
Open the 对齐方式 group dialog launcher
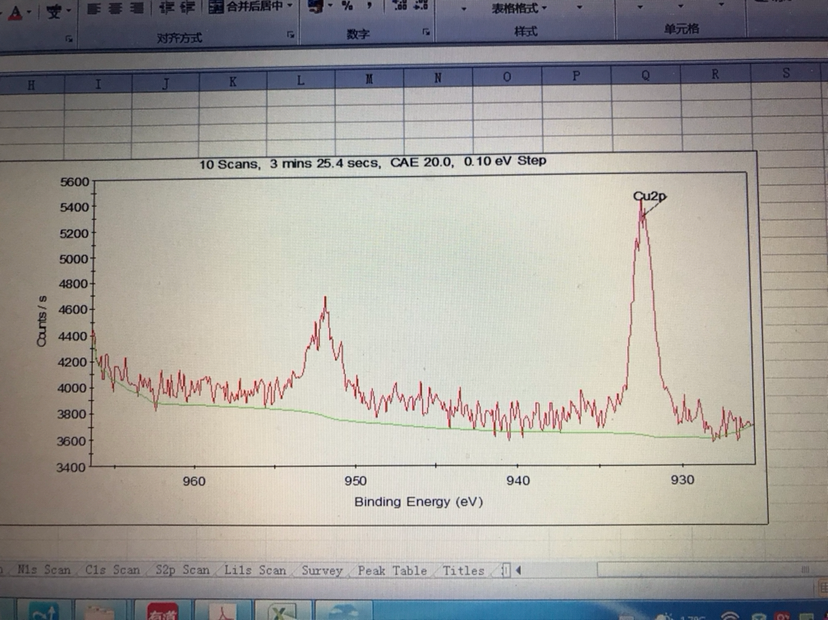click(290, 34)
